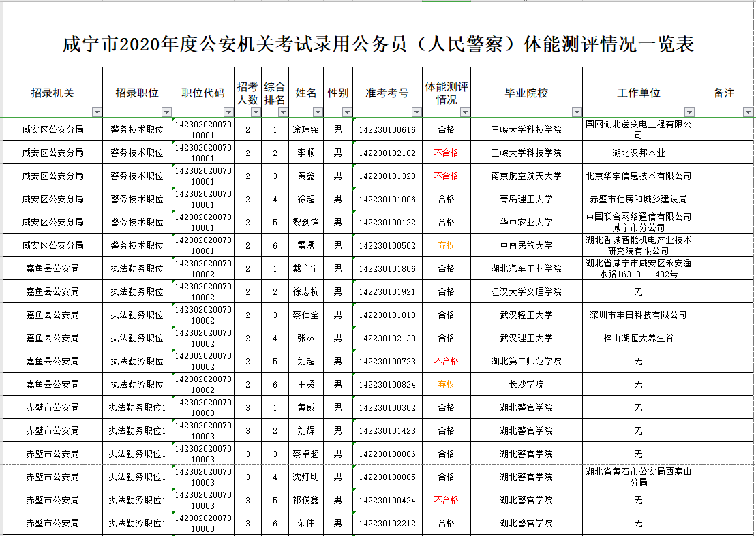This screenshot has height=536, width=756.
Task: Click the name cell 黄威
Action: [x=306, y=407]
